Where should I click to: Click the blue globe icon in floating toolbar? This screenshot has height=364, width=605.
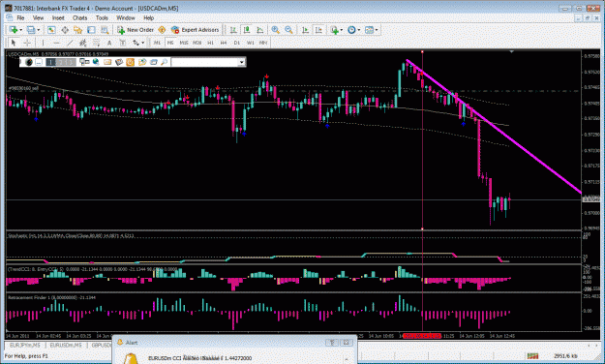tap(96, 62)
